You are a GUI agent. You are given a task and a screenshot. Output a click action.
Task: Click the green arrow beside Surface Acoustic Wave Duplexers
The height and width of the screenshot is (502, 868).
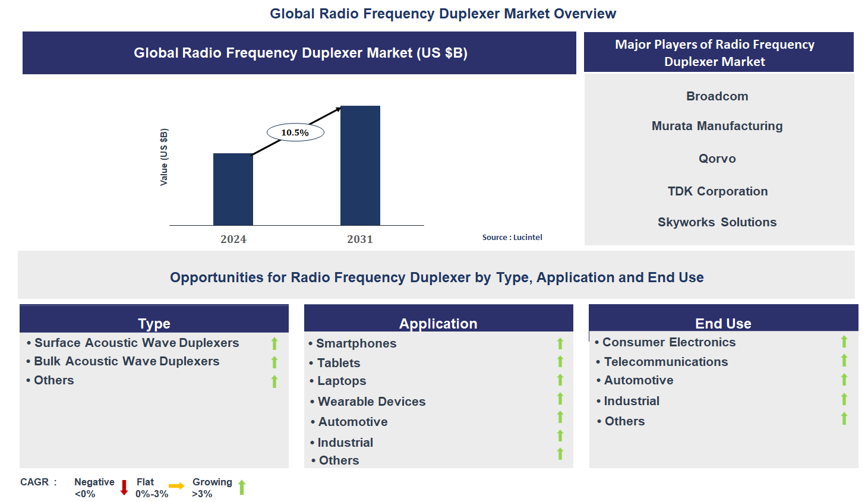pos(274,343)
